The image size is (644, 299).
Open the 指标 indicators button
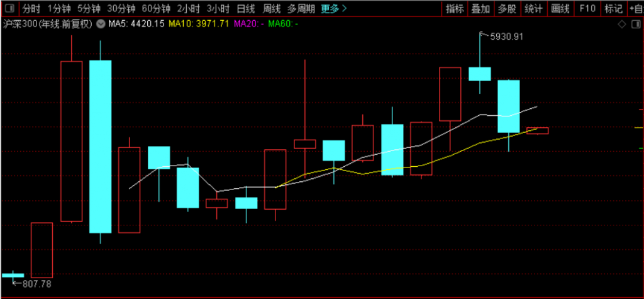point(455,8)
